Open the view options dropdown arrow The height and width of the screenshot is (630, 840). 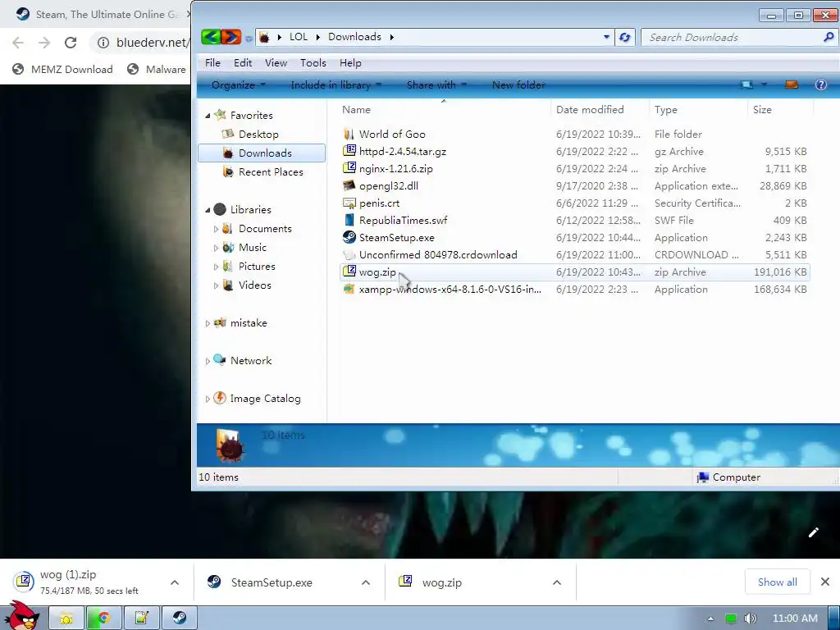764,84
